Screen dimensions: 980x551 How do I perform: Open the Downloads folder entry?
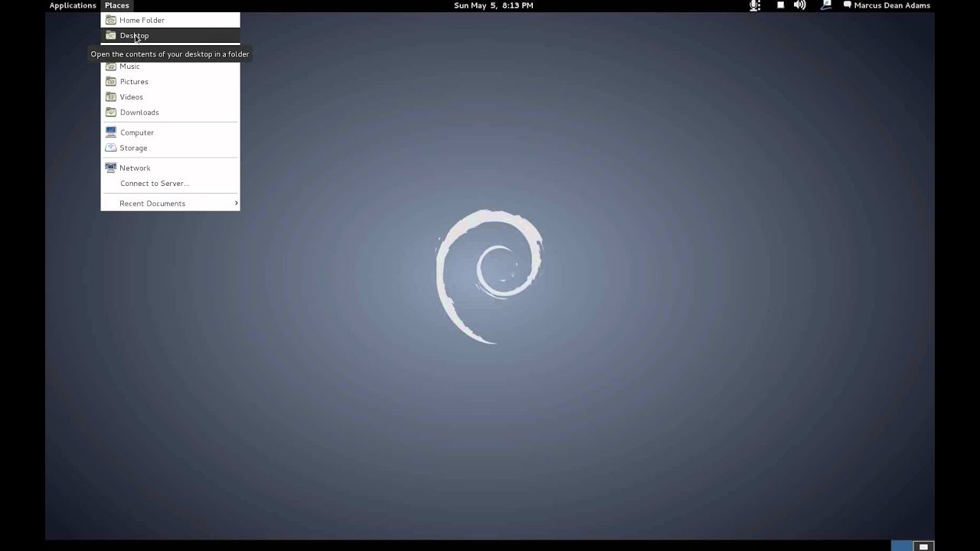[170, 112]
